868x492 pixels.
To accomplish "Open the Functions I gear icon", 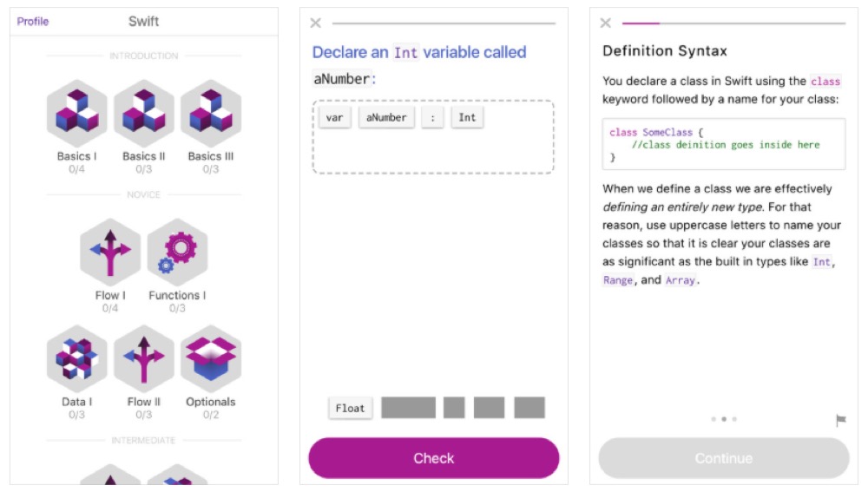I will click(x=177, y=253).
